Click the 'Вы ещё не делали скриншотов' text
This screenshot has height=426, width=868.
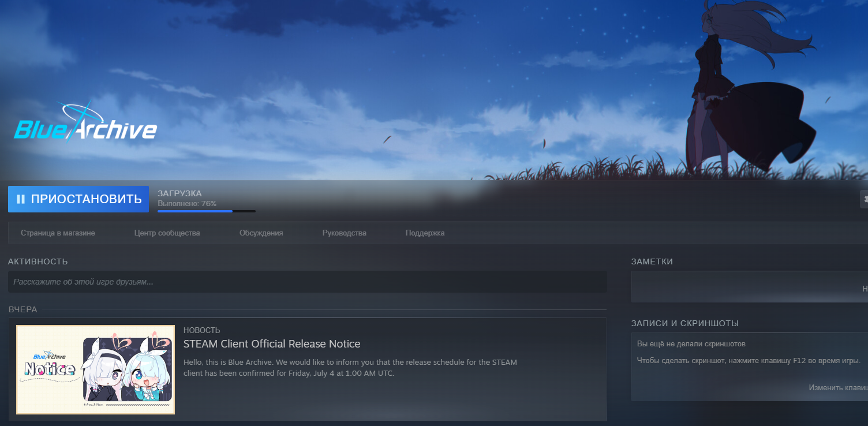pos(691,344)
